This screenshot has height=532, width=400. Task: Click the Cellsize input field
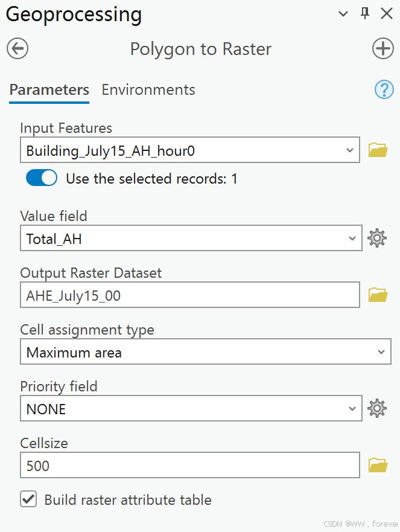click(190, 466)
